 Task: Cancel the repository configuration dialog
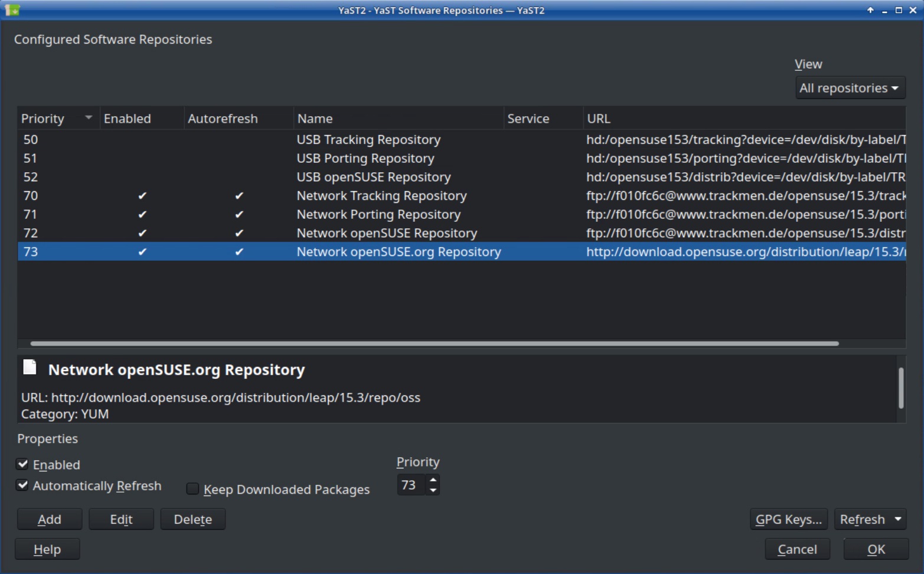797,549
